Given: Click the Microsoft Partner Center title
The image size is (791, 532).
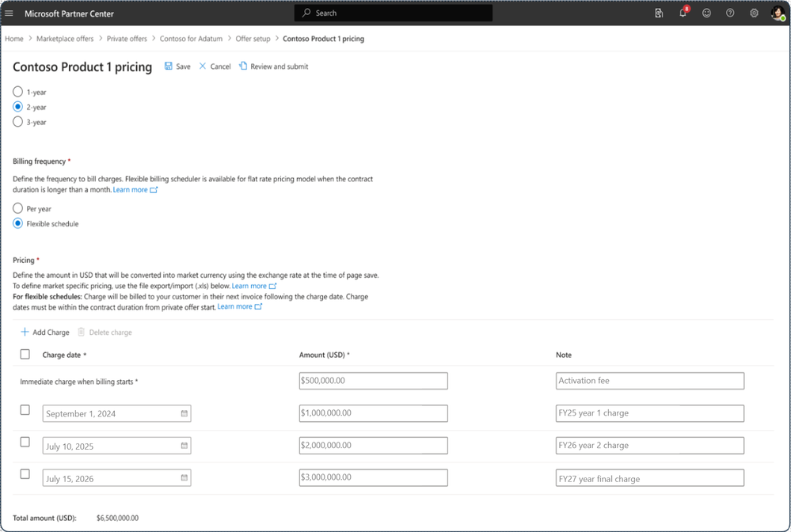Looking at the screenshot, I should click(x=69, y=13).
